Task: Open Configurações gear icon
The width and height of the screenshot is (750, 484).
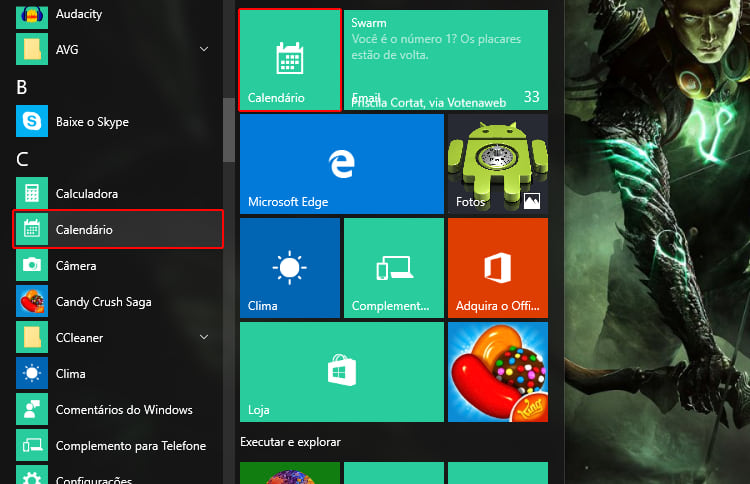Action: point(32,475)
